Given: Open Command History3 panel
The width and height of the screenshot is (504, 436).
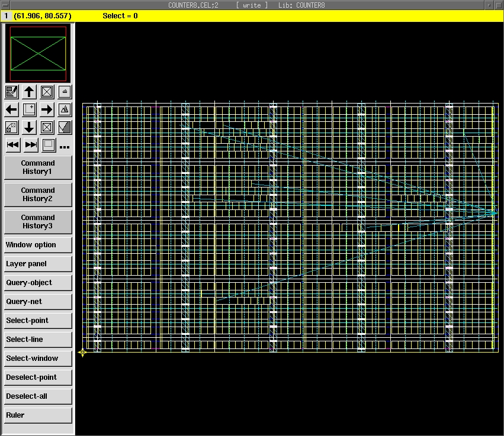Looking at the screenshot, I should (38, 222).
